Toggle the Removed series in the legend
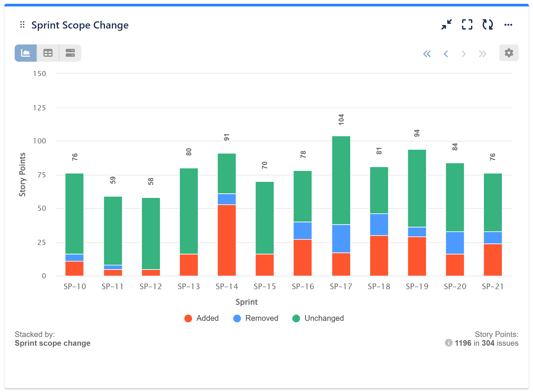This screenshot has height=392, width=533. pyautogui.click(x=256, y=318)
